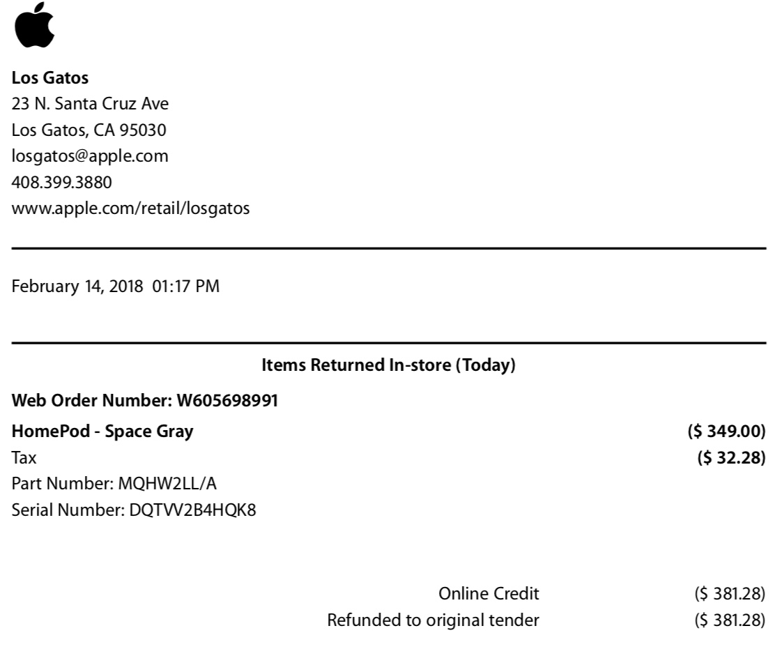
Task: Click the Online Credit label
Action: click(489, 594)
